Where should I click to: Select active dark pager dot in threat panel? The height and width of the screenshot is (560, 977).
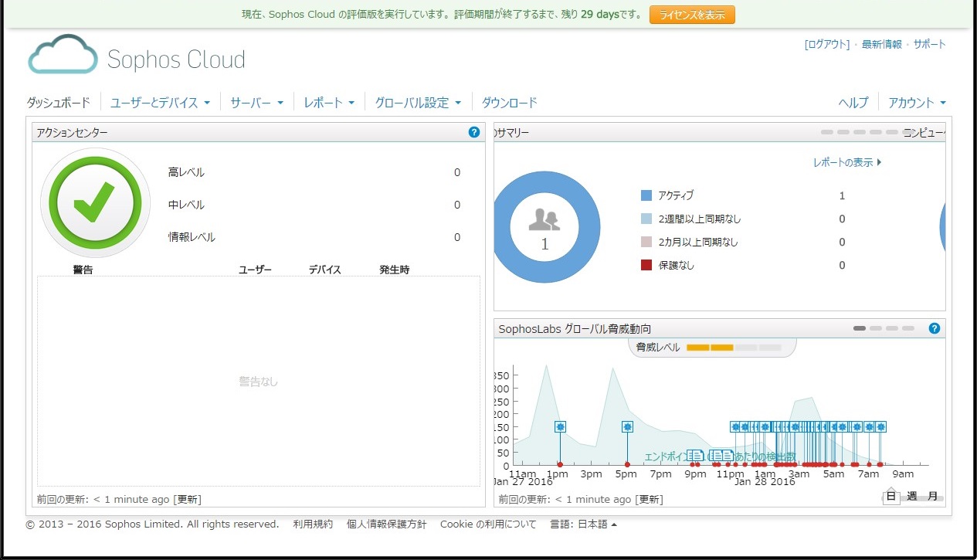point(860,328)
